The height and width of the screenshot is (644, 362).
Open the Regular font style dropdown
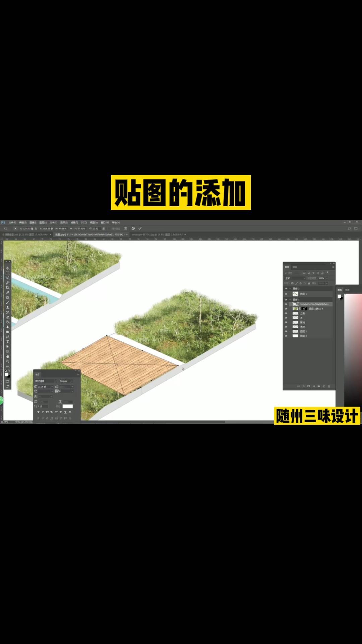pyautogui.click(x=66, y=381)
